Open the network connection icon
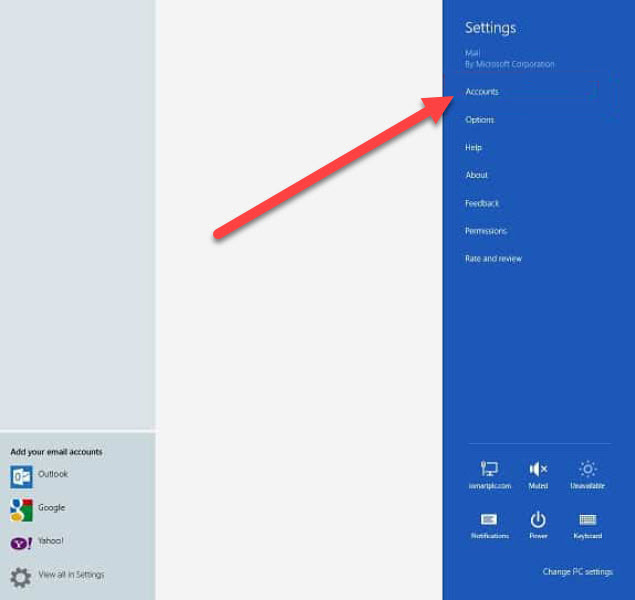Viewport: 635px width, 600px height. click(489, 469)
